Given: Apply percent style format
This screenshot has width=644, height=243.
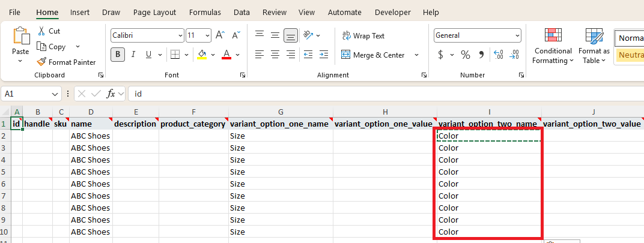Looking at the screenshot, I should [x=466, y=55].
